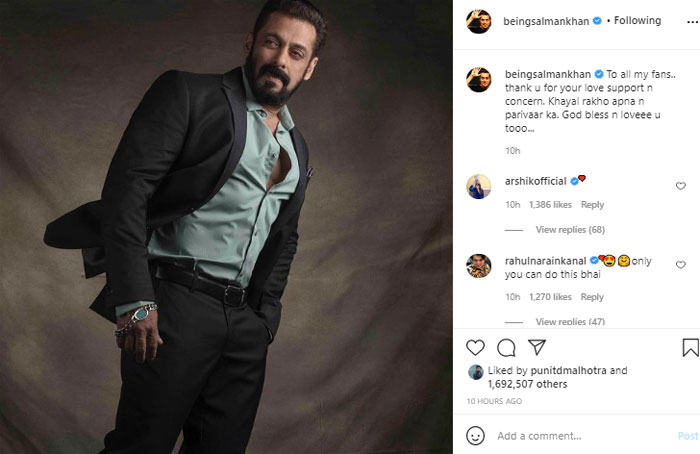This screenshot has height=454, width=700.
Task: Click the header profile picture avatar
Action: 479,21
